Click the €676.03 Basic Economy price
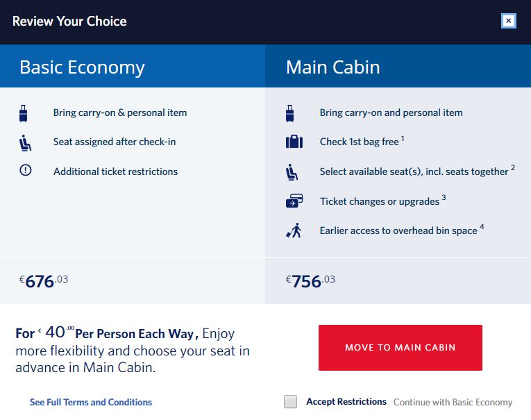The width and height of the screenshot is (531, 420). coord(44,281)
